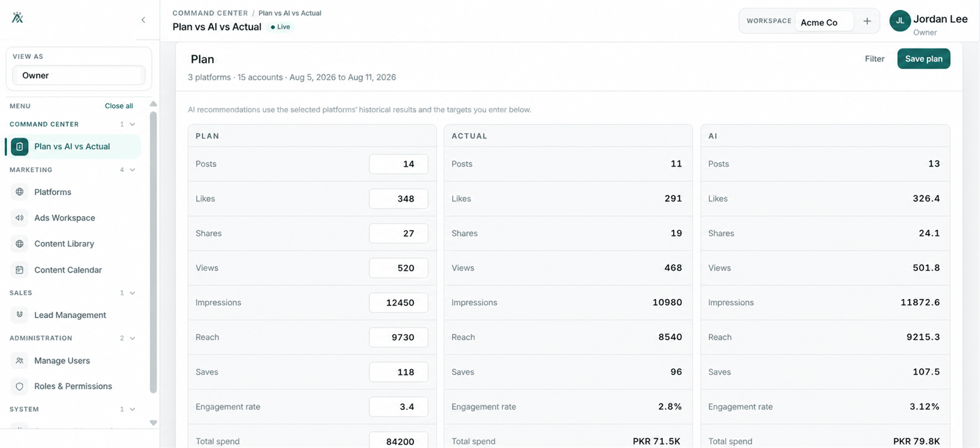Click AI Engagement rate 3.12%
This screenshot has height=448, width=980.
(x=924, y=407)
